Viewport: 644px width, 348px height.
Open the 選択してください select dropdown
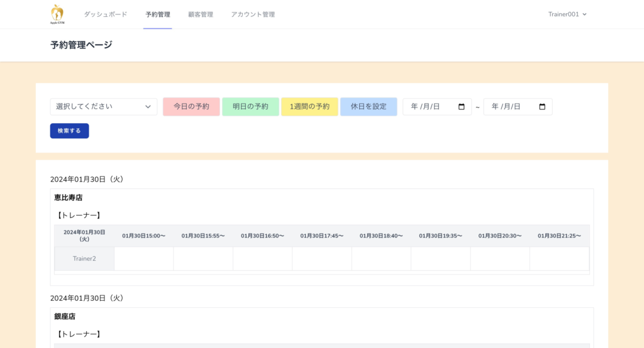tap(104, 107)
